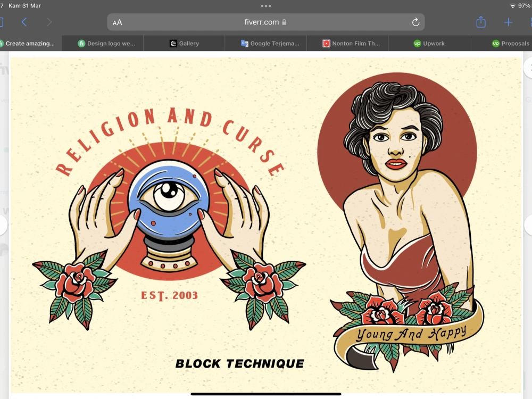
Task: Click the Kam 31 Mar date text
Action: 24,6
